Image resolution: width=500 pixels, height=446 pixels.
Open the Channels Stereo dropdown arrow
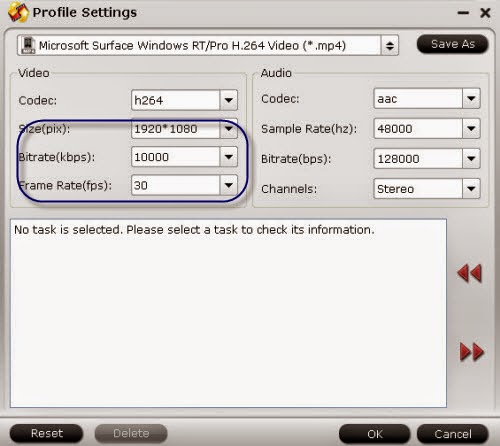click(x=471, y=189)
